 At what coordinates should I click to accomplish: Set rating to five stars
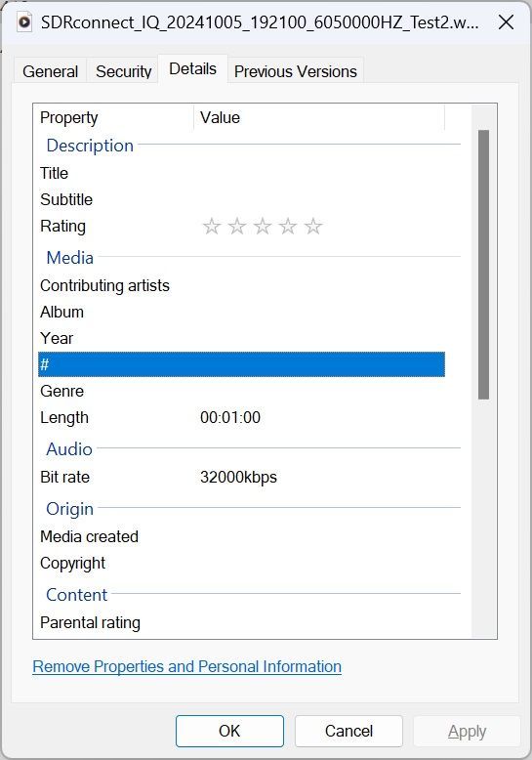pos(313,227)
